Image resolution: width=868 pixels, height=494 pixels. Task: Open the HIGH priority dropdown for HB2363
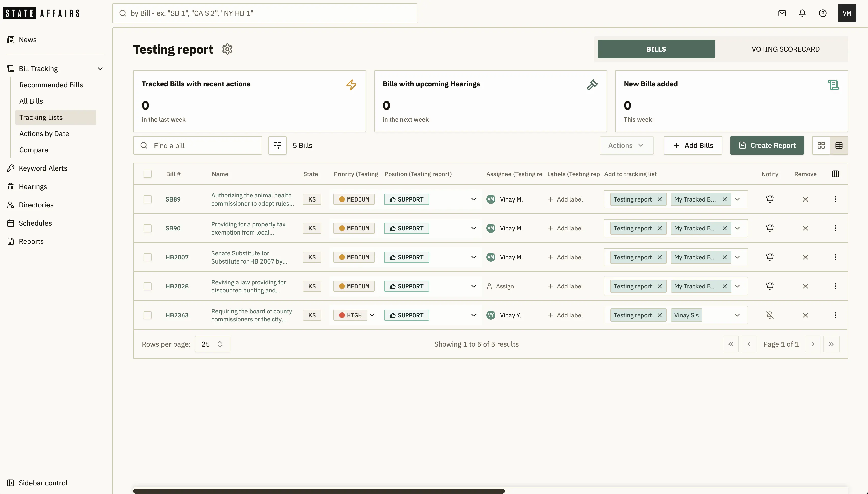click(x=372, y=315)
